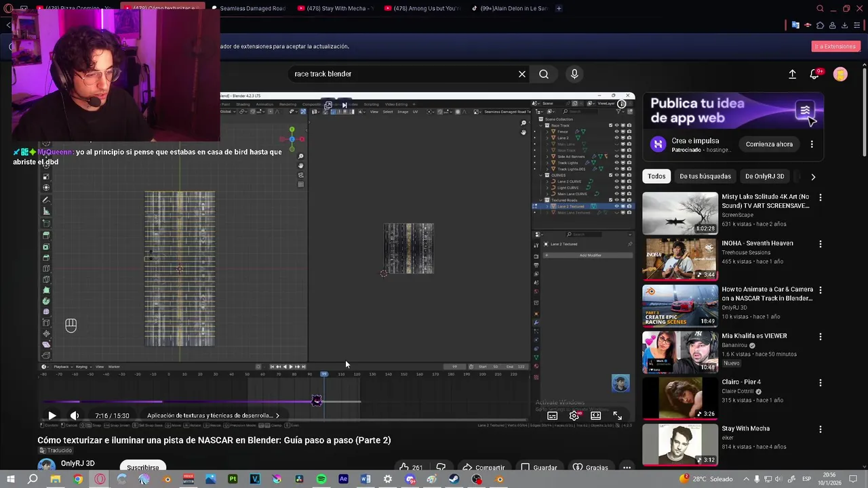Show more filter chips with the arrow
The image size is (868, 488).
click(813, 177)
